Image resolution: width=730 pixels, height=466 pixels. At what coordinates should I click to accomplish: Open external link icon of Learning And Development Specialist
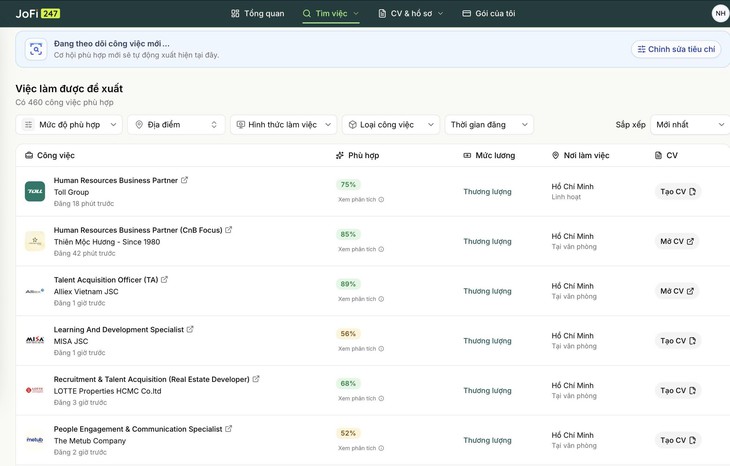[x=190, y=329]
